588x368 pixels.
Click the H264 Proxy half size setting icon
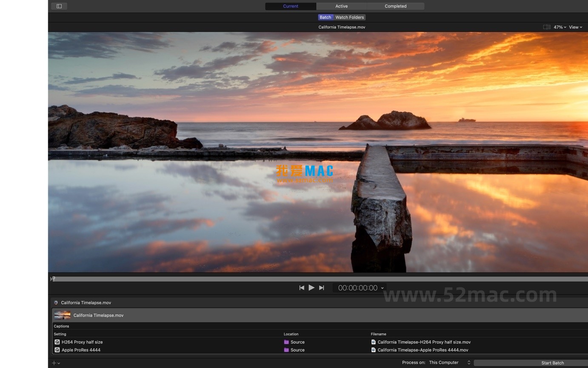(x=57, y=342)
